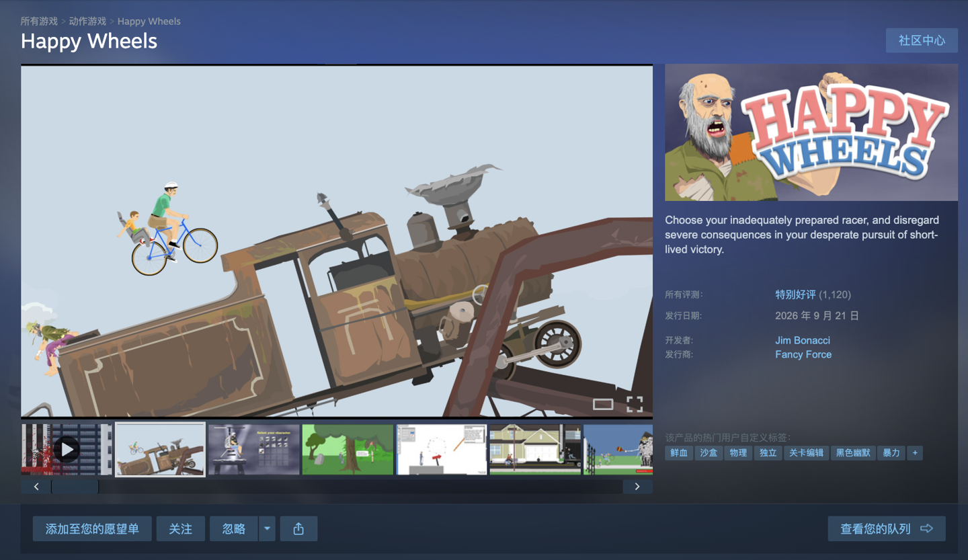Select the 暴力 tag

pyautogui.click(x=891, y=453)
